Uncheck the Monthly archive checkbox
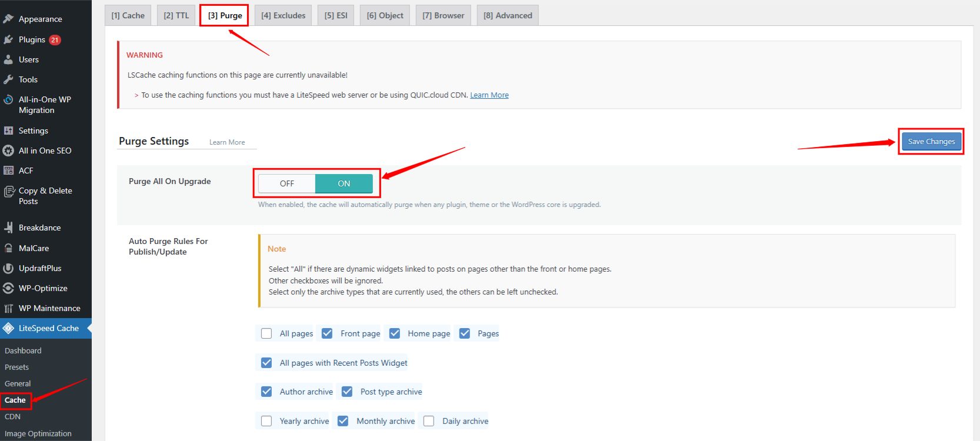 point(343,421)
